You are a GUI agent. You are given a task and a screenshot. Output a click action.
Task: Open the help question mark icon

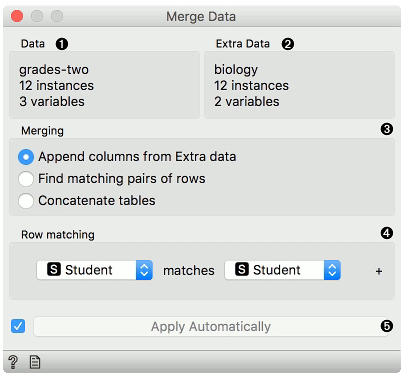coord(13,362)
